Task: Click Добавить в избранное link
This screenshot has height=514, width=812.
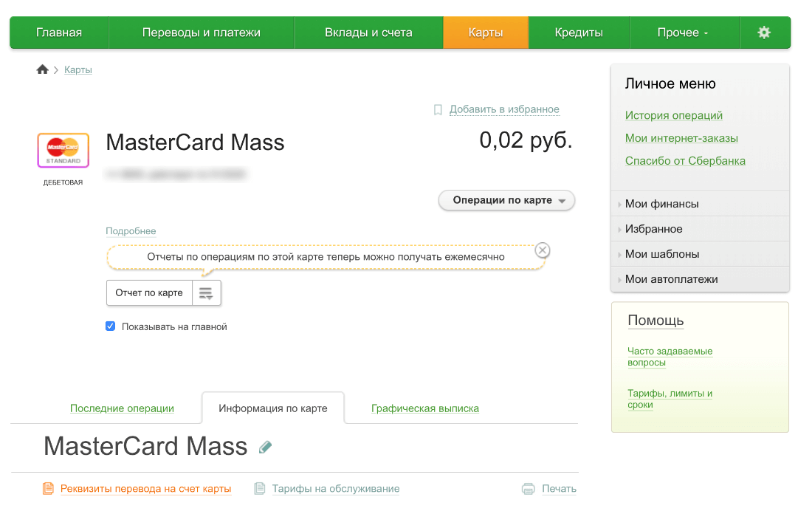Action: 504,109
